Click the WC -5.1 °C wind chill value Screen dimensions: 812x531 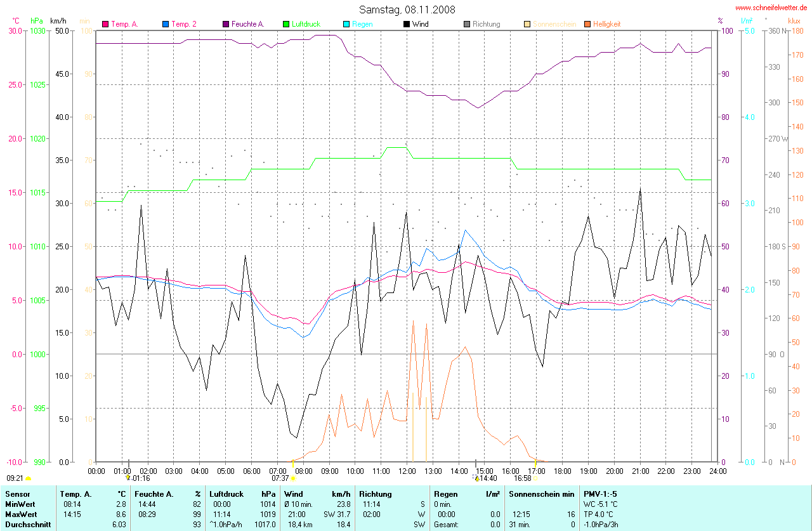click(x=601, y=504)
